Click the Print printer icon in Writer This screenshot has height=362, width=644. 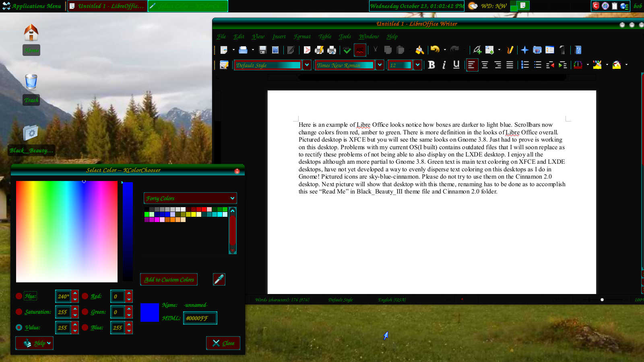click(332, 50)
